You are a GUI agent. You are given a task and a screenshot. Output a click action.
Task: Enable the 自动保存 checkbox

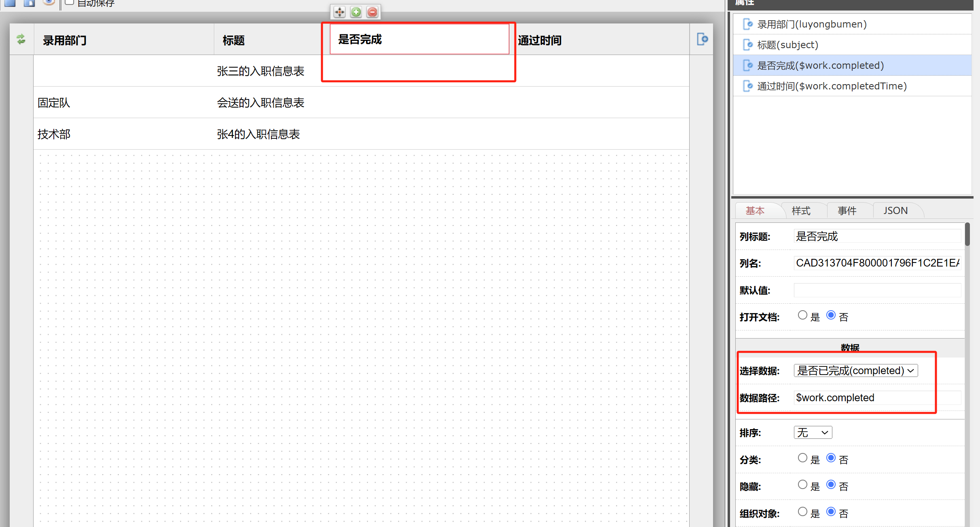coord(70,2)
